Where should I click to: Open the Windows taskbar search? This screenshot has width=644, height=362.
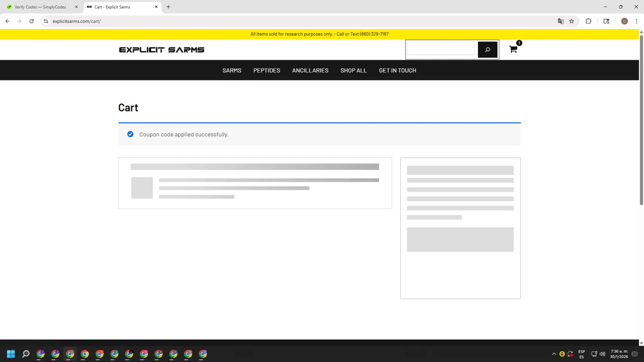coord(26,354)
